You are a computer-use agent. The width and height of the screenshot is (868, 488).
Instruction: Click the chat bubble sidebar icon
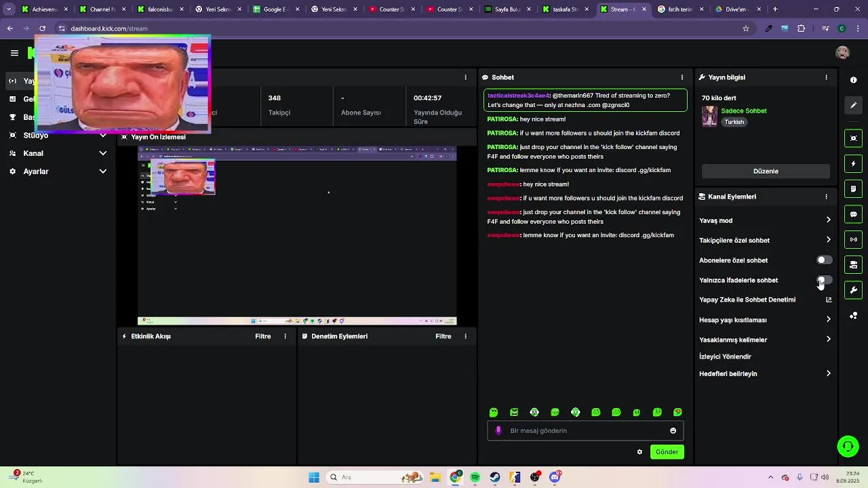(853, 214)
